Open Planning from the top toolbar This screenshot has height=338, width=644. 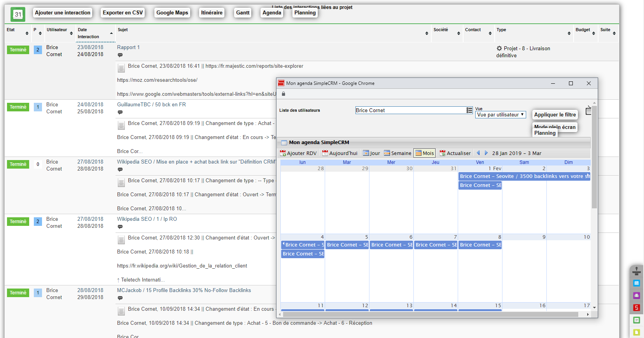pos(305,12)
